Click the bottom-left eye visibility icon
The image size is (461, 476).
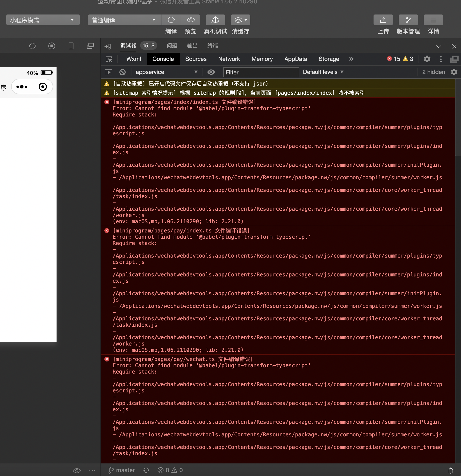point(77,470)
